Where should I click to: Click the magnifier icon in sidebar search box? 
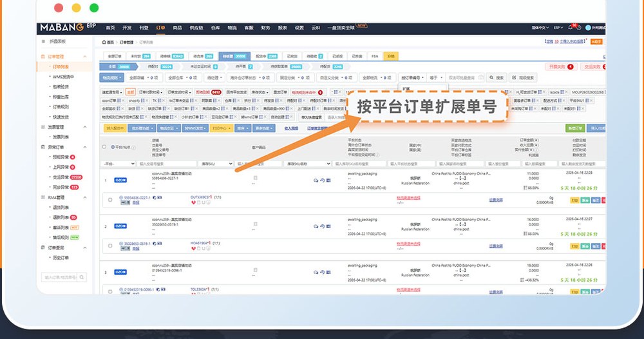pos(82,277)
